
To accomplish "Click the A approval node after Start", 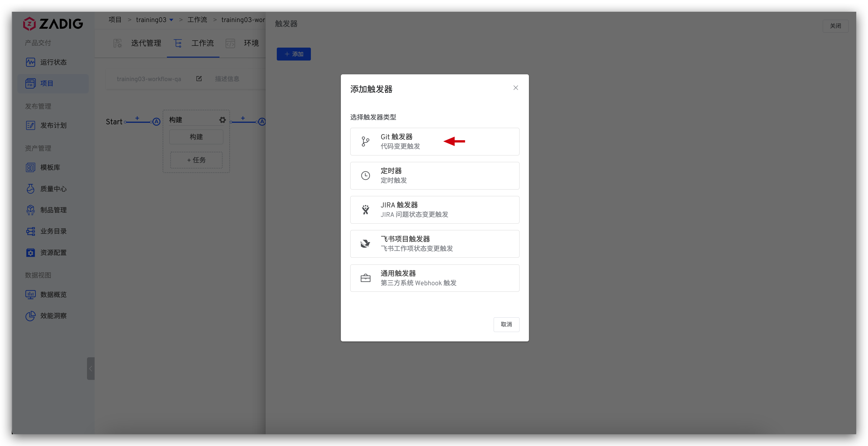I will tap(156, 122).
